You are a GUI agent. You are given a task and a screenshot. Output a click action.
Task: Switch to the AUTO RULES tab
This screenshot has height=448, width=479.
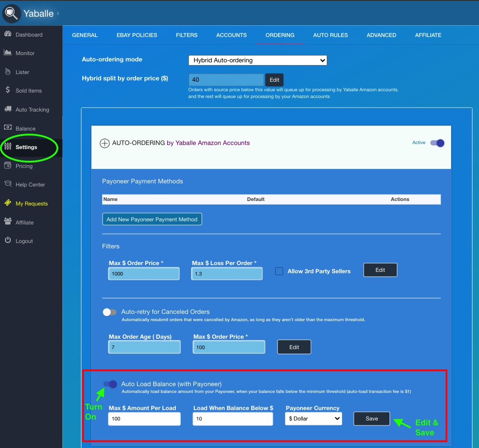coord(330,35)
